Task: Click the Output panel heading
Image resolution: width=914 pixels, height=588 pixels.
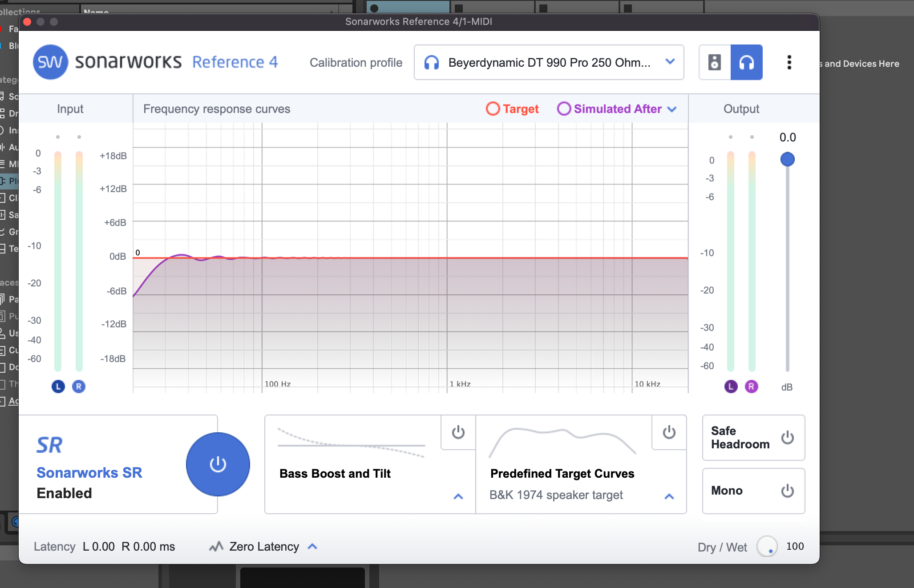Action: [741, 109]
